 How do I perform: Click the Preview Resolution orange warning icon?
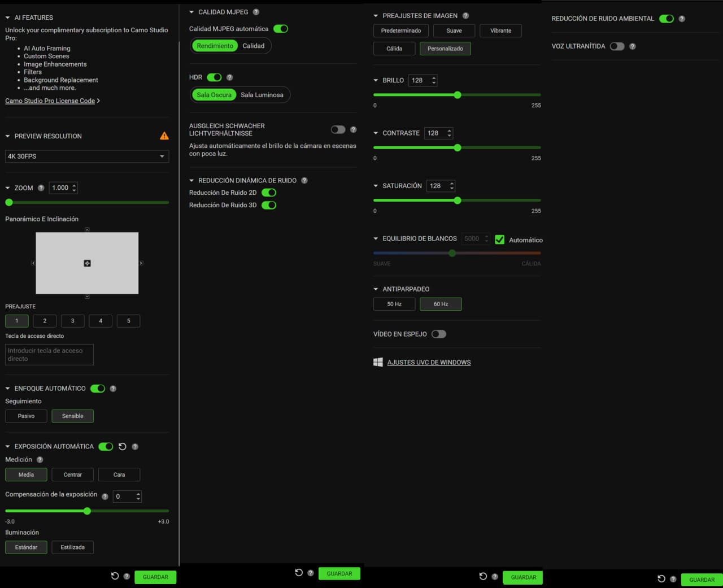[164, 136]
